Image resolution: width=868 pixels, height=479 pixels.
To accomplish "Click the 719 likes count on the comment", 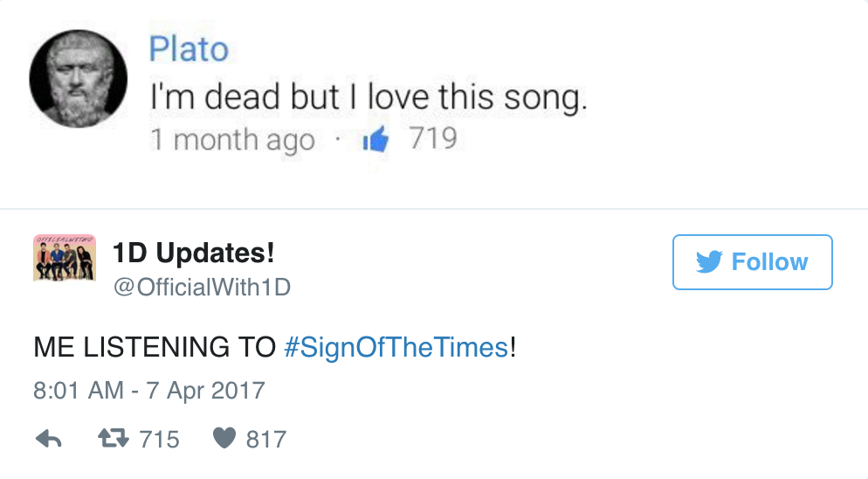I will coord(433,140).
